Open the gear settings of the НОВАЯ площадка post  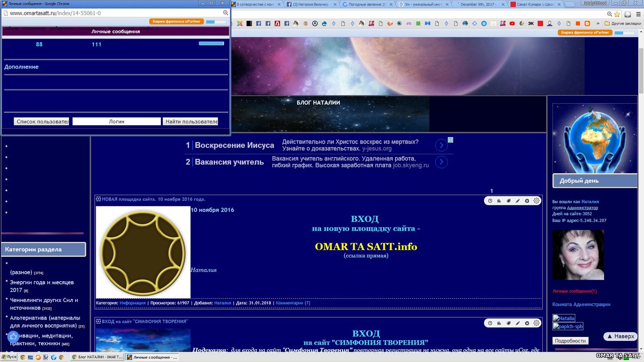tap(536, 201)
